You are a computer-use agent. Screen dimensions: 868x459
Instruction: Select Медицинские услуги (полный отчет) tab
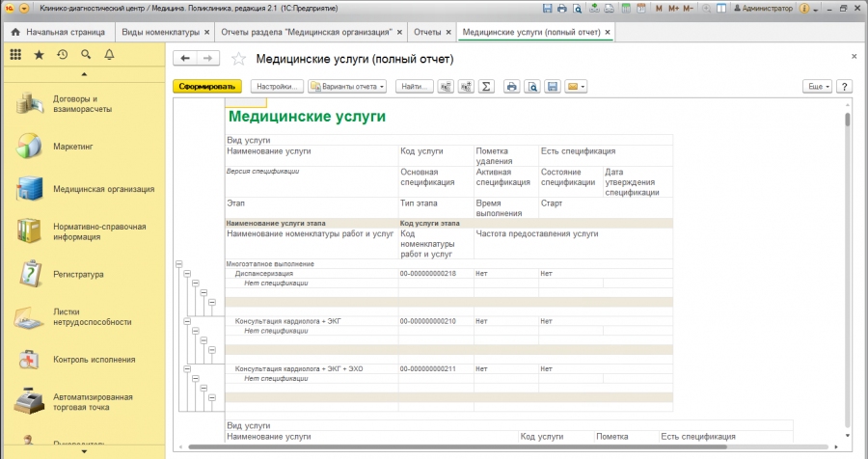coord(531,32)
